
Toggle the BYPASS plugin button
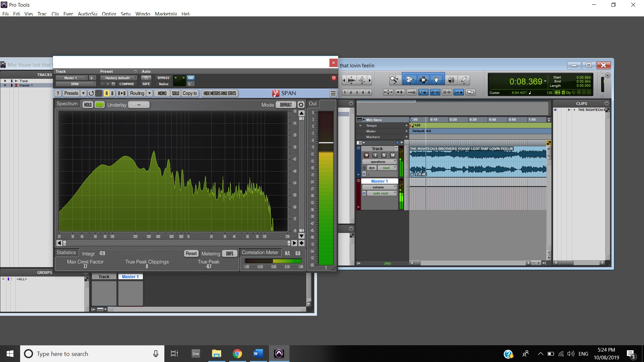163,78
